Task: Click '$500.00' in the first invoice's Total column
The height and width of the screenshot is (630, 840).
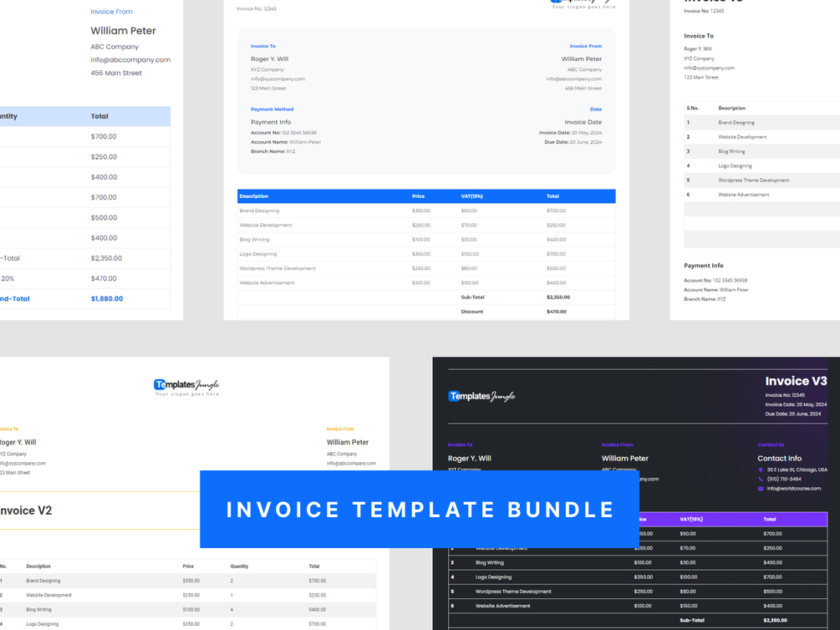Action: (104, 217)
